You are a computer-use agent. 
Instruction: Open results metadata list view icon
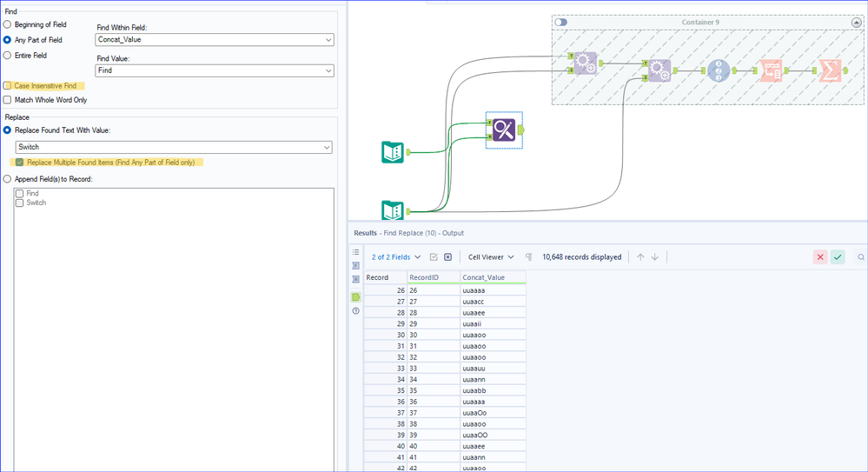pyautogui.click(x=356, y=252)
